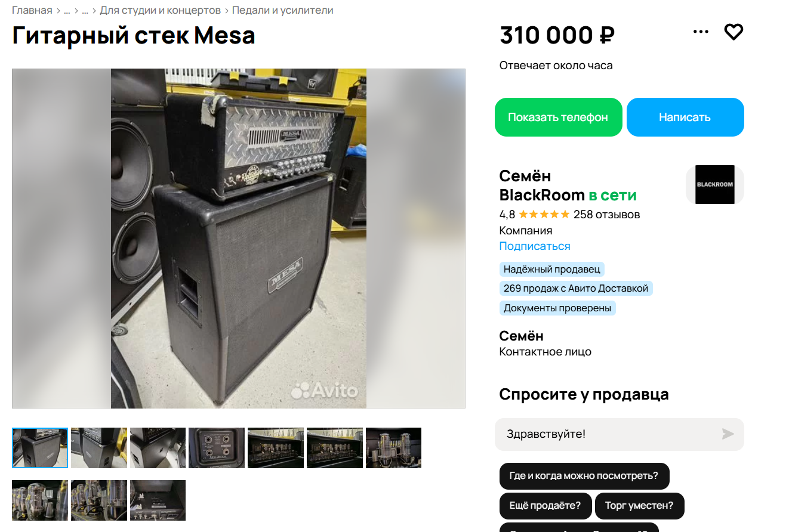The width and height of the screenshot is (789, 532).
Task: Open the BlackRoom seller logo
Action: pos(714,184)
